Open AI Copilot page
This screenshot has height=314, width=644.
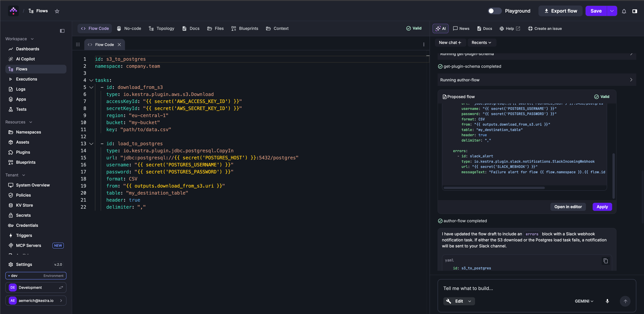click(36, 59)
